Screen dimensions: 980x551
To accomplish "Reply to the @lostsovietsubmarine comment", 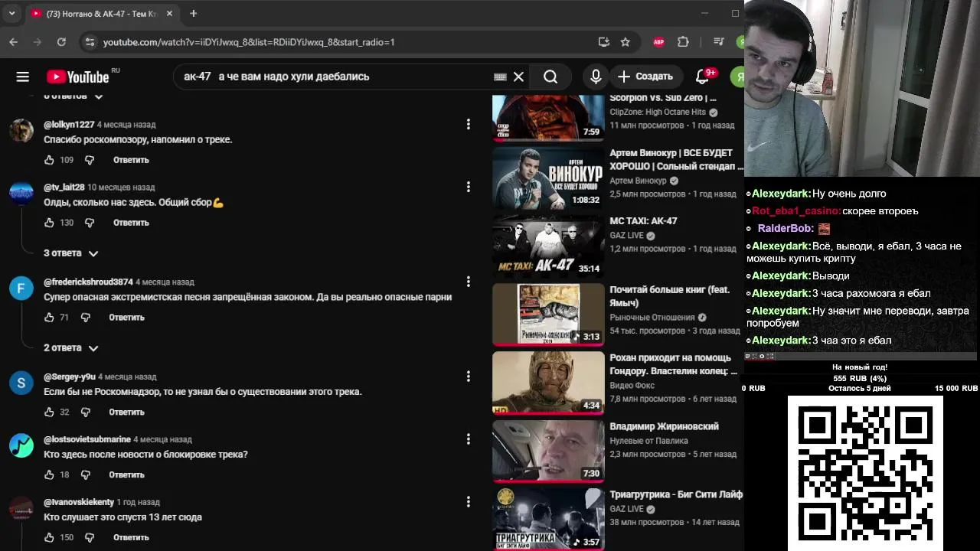I will point(126,475).
